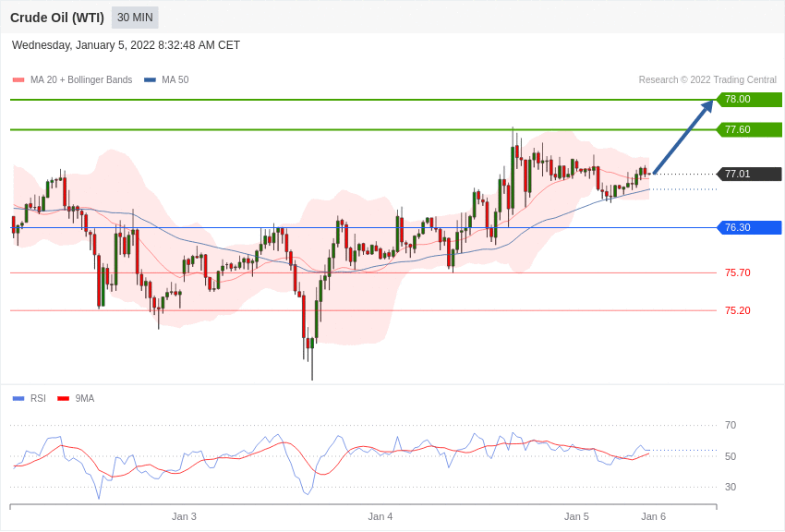
Task: Click the 77.01 current price tag
Action: (x=750, y=175)
